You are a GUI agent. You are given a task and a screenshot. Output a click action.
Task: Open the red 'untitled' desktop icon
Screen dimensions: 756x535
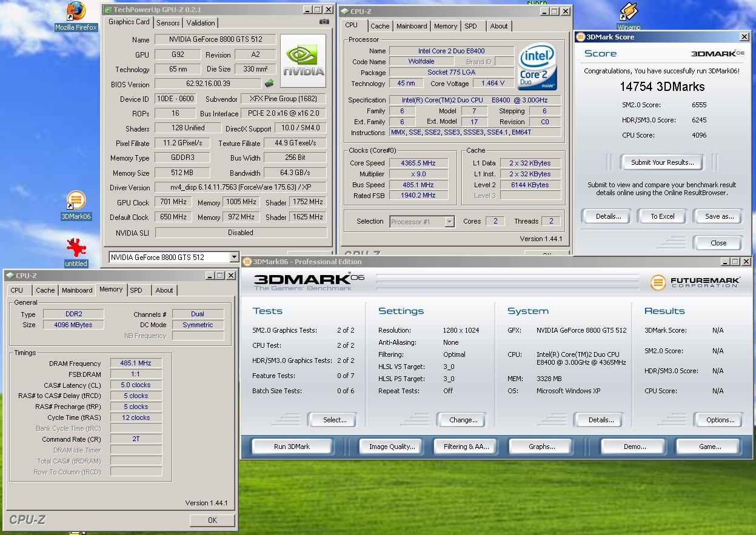(76, 248)
